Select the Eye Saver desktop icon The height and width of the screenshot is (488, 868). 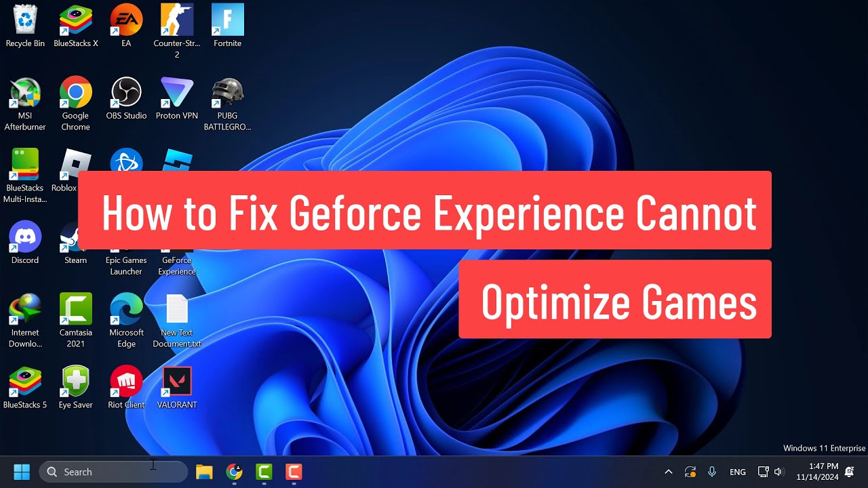(x=76, y=388)
